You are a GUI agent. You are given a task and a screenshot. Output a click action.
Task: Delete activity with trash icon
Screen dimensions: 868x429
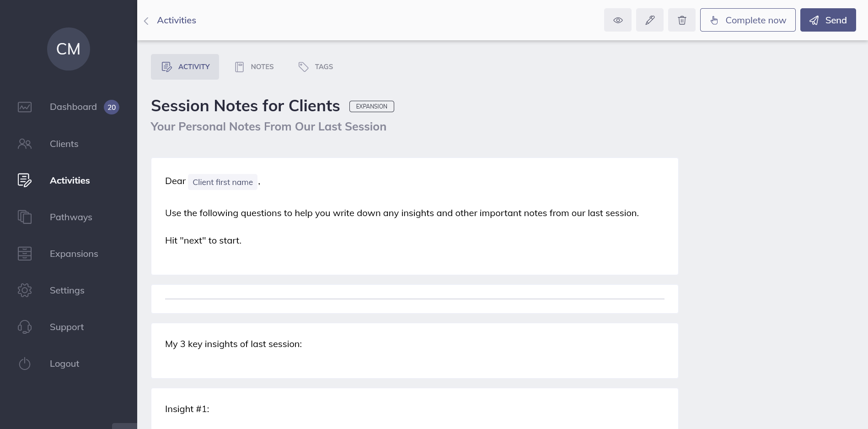pyautogui.click(x=681, y=20)
